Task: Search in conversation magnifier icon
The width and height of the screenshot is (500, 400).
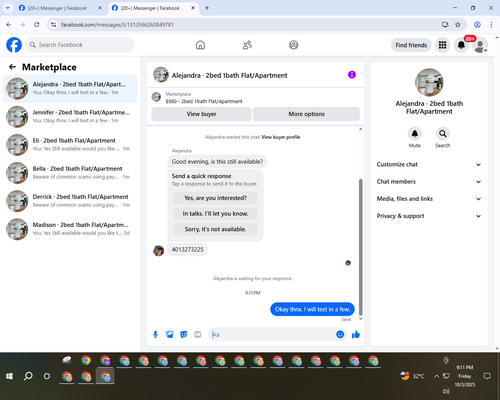Action: click(443, 134)
